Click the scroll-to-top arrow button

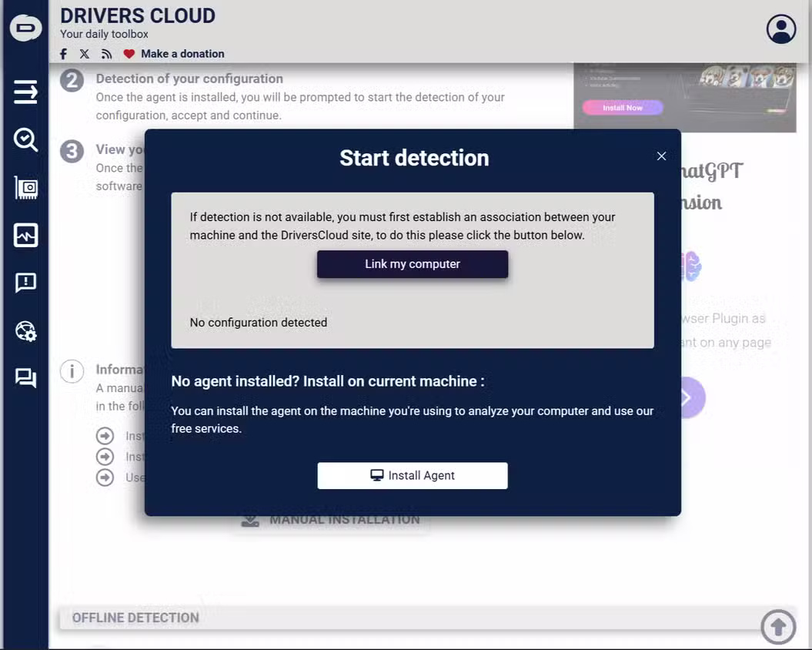coord(778,626)
